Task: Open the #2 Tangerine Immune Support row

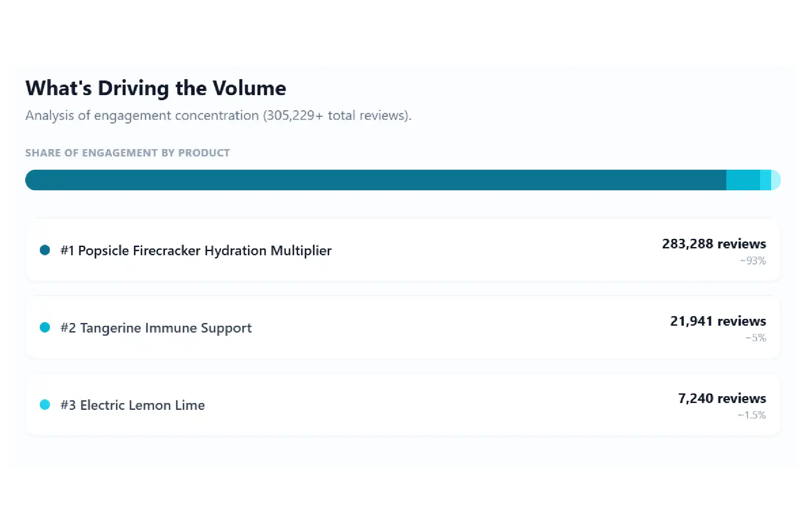Action: [x=403, y=328]
